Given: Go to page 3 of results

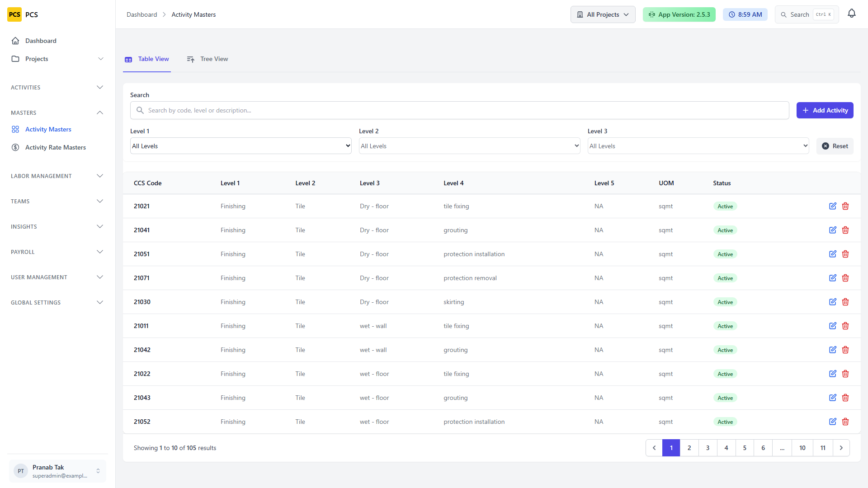Looking at the screenshot, I should (x=708, y=448).
